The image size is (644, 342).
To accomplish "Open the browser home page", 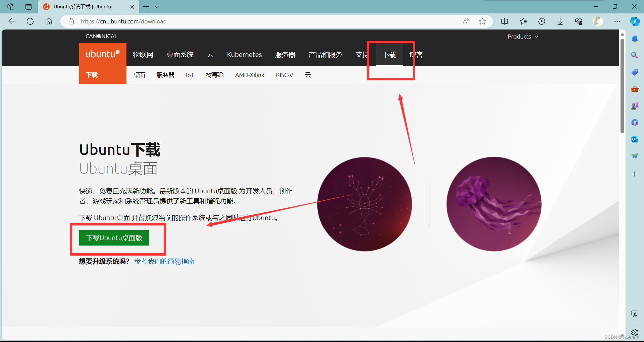I will coord(49,21).
